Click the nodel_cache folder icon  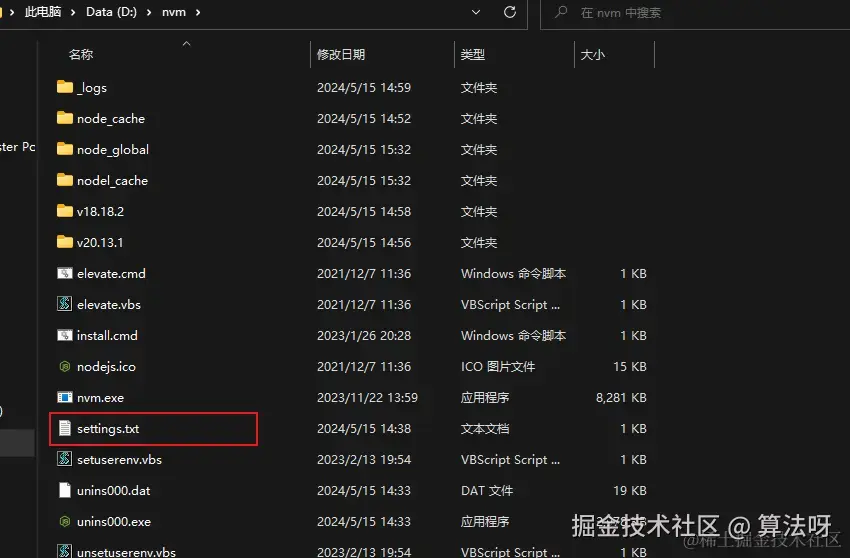coord(65,179)
